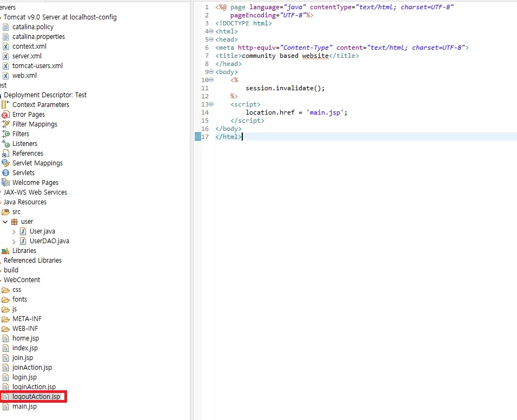Click the context.xml XML file icon
Image resolution: width=517 pixels, height=420 pixels.
pos(5,46)
